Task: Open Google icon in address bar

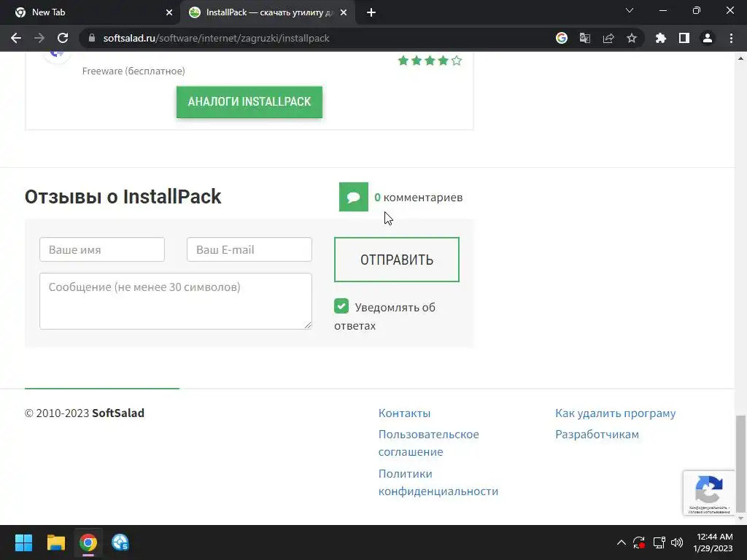Action: [x=562, y=38]
